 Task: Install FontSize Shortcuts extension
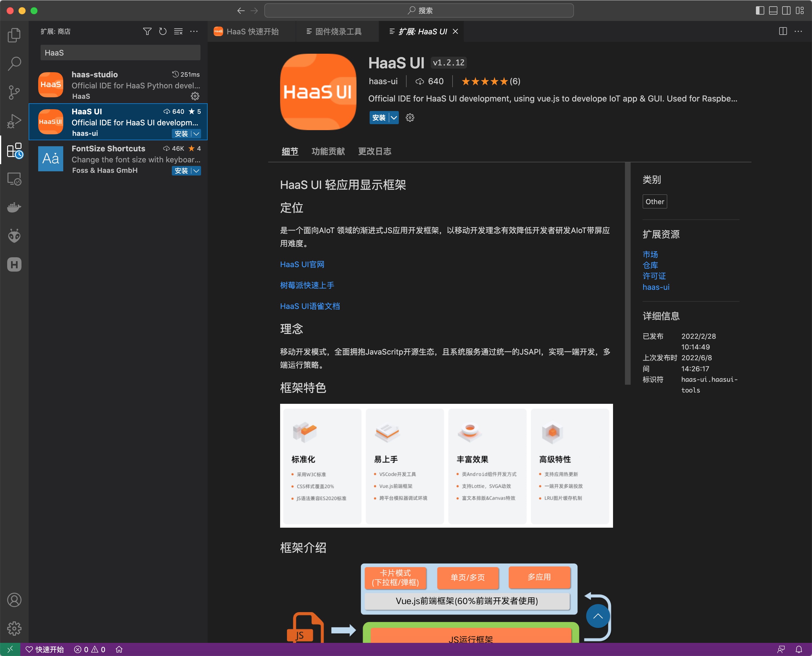[181, 171]
